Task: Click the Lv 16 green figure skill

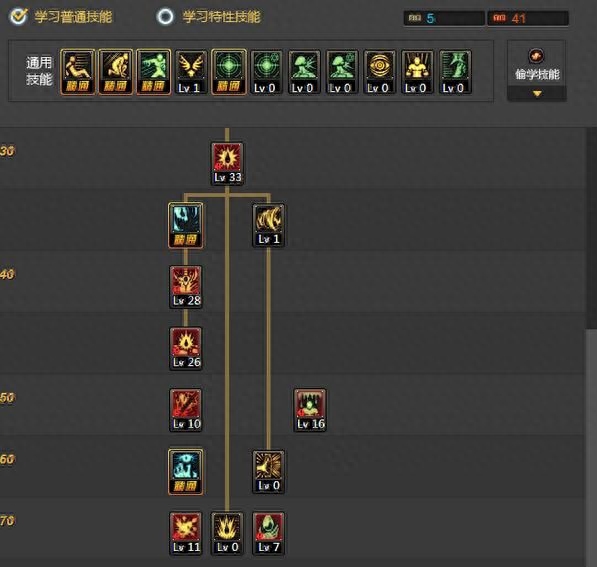Action: [310, 410]
